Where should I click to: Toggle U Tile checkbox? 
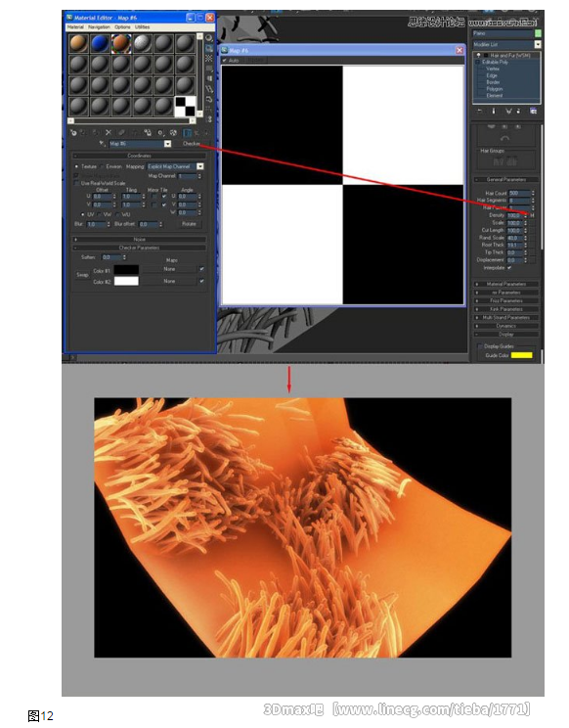pos(163,197)
